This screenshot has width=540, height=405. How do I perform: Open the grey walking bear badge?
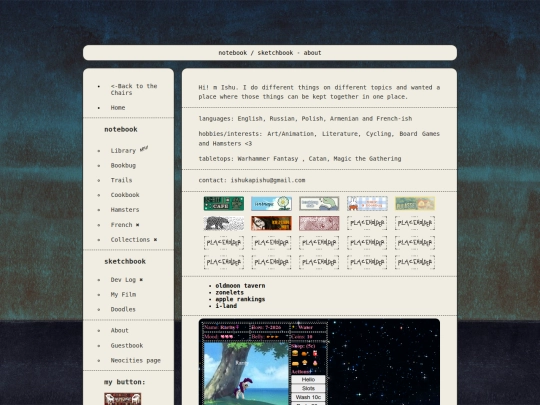point(224,223)
